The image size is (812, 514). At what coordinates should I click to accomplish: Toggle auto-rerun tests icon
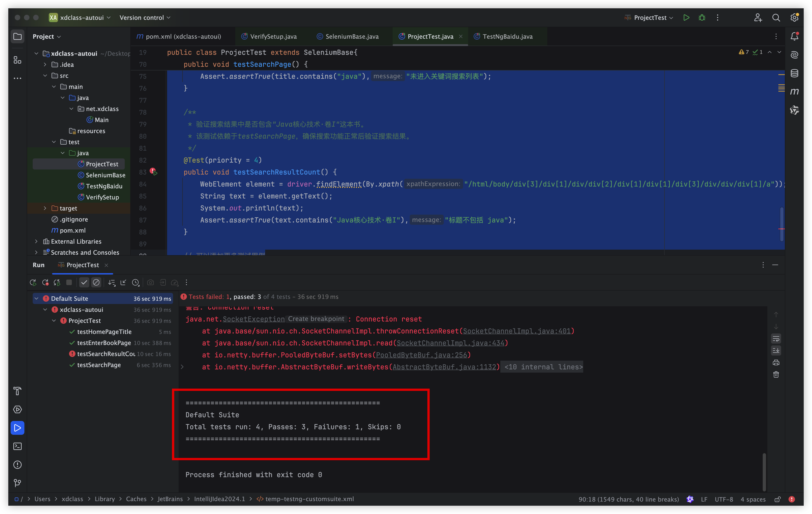click(x=57, y=283)
